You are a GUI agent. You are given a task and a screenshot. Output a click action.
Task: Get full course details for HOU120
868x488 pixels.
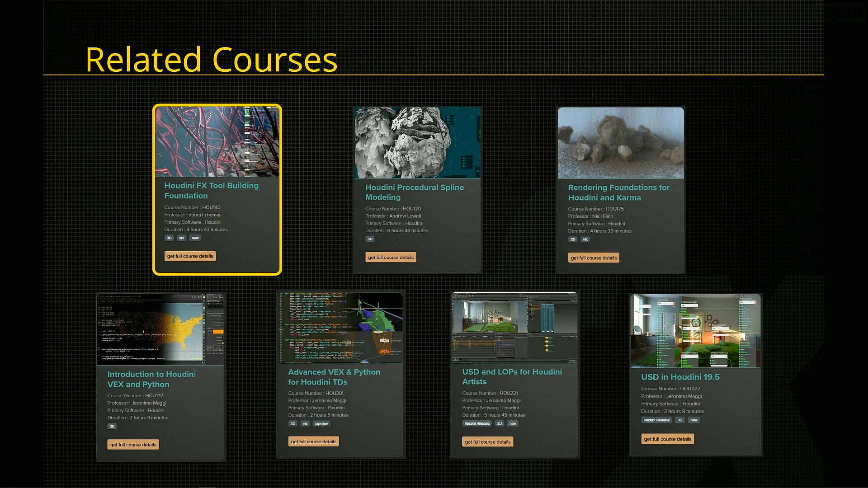tap(391, 258)
